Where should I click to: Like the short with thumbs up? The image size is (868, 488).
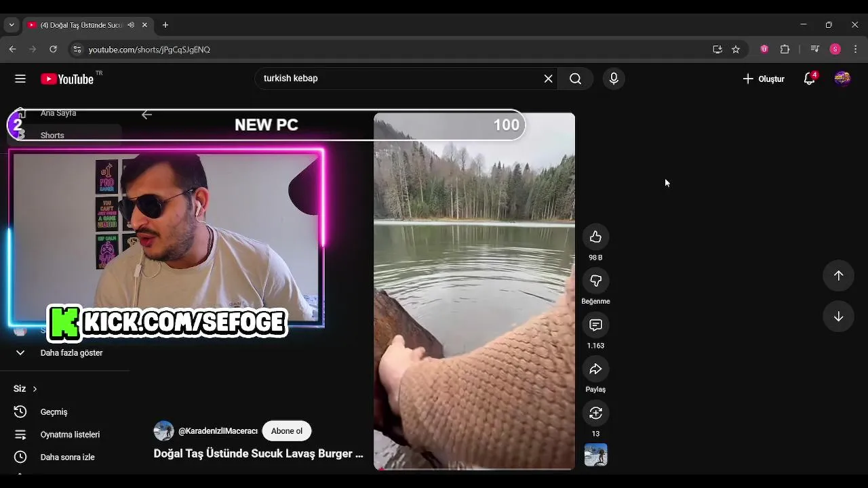tap(595, 237)
